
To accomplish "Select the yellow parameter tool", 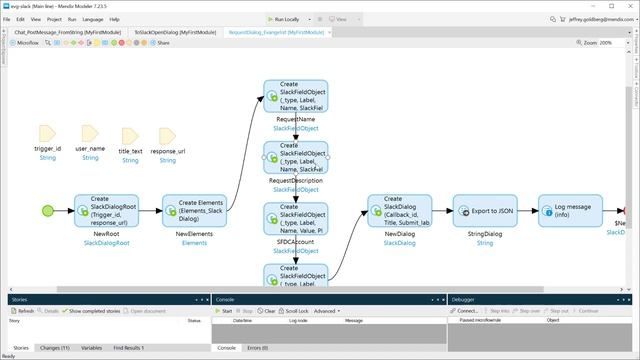I will point(97,42).
